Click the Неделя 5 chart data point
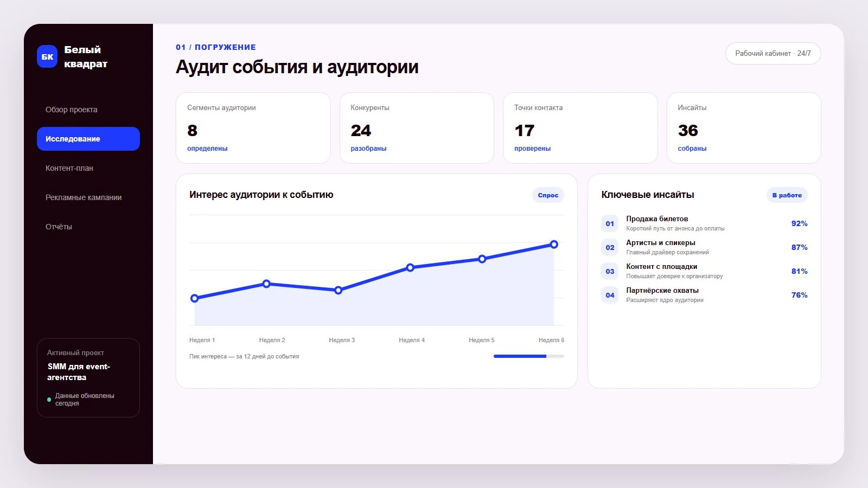Image resolution: width=868 pixels, height=488 pixels. 482,259
